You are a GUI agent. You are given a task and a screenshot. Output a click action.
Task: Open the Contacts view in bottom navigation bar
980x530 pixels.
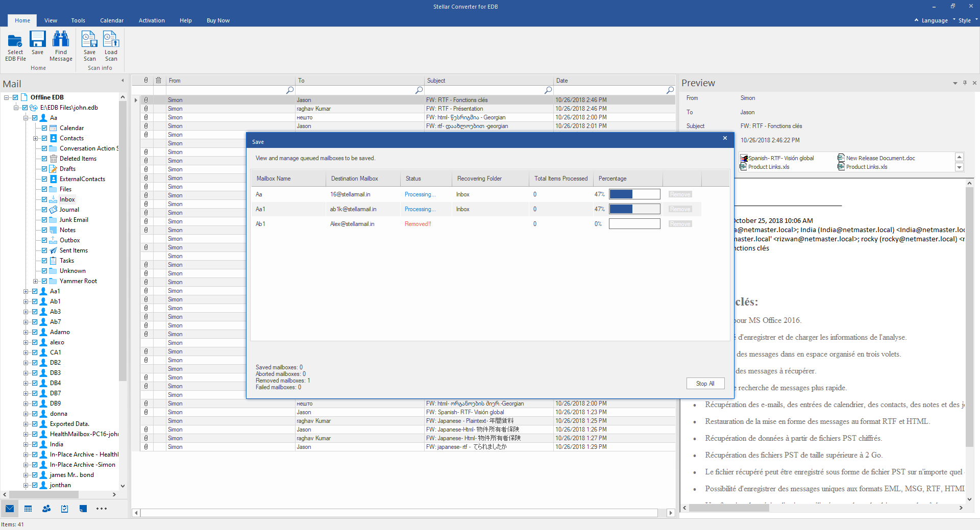click(46, 509)
